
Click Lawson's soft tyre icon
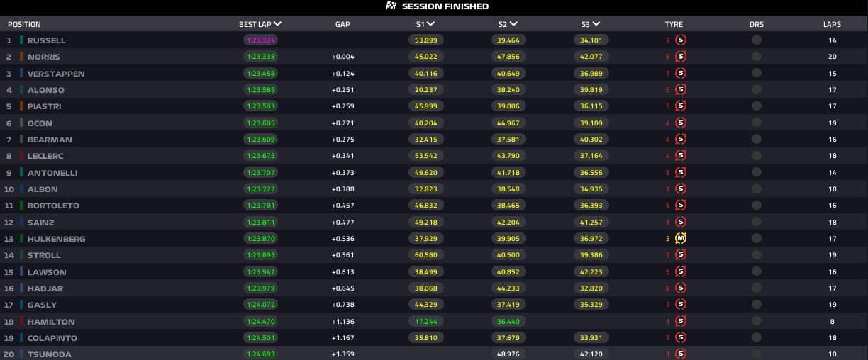tap(681, 272)
